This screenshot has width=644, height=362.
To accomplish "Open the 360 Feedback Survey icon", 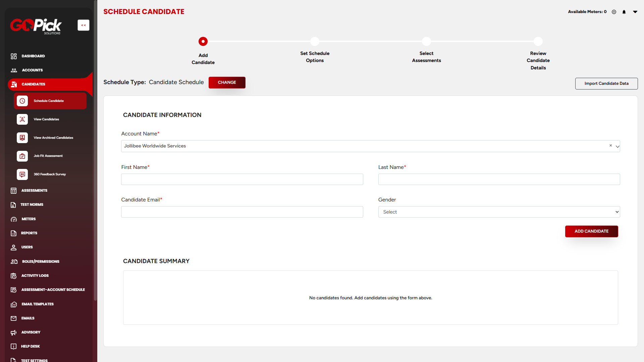I will 22,174.
